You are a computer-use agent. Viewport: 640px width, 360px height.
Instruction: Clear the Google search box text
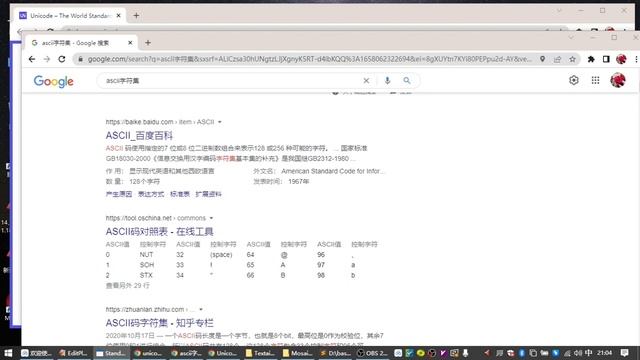366,81
